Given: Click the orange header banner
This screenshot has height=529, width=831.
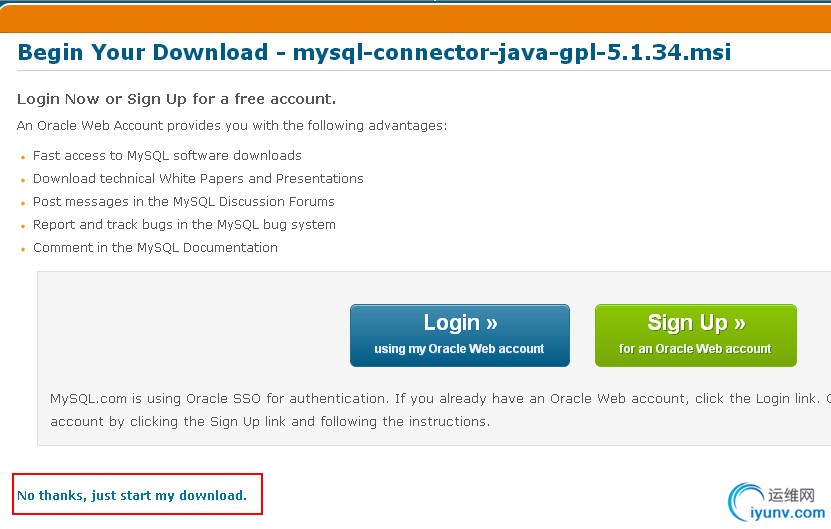Looking at the screenshot, I should [416, 19].
